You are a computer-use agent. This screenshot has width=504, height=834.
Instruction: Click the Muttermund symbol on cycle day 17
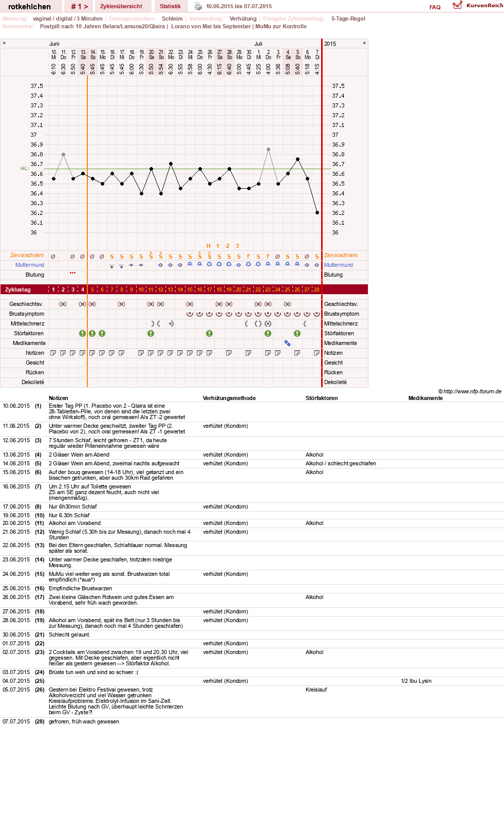click(x=209, y=264)
